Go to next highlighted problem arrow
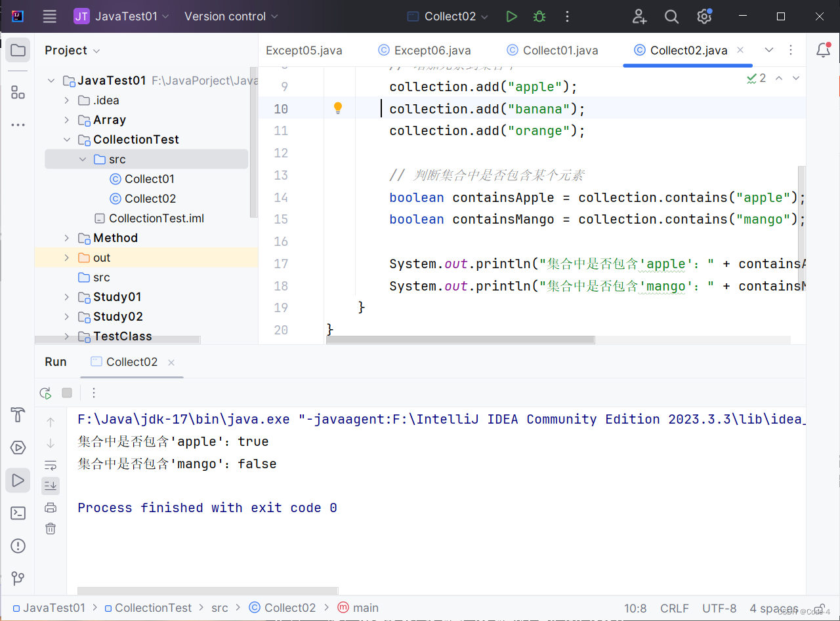Screen dimensions: 840x621 pyautogui.click(x=796, y=78)
